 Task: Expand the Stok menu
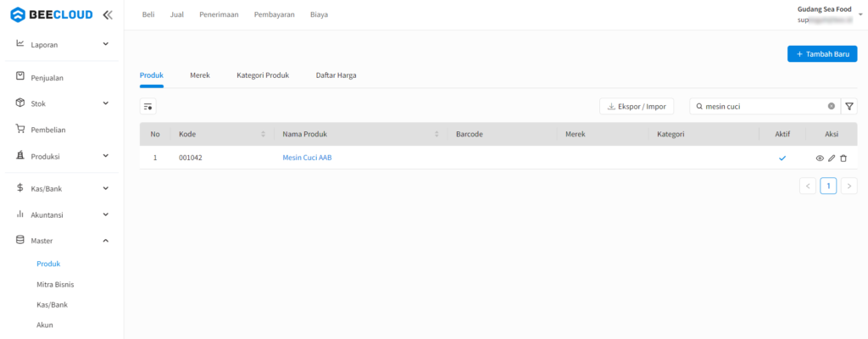click(106, 103)
